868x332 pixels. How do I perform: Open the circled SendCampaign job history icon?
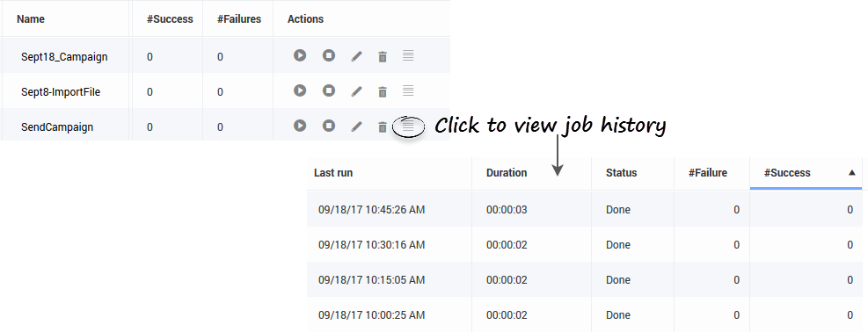(x=408, y=126)
